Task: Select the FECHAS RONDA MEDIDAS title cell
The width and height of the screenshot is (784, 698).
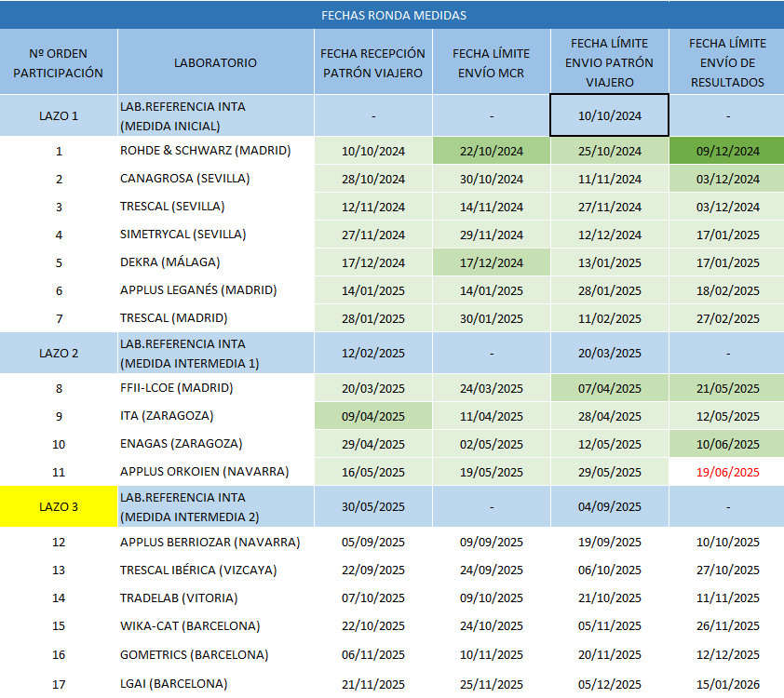Action: (392, 15)
